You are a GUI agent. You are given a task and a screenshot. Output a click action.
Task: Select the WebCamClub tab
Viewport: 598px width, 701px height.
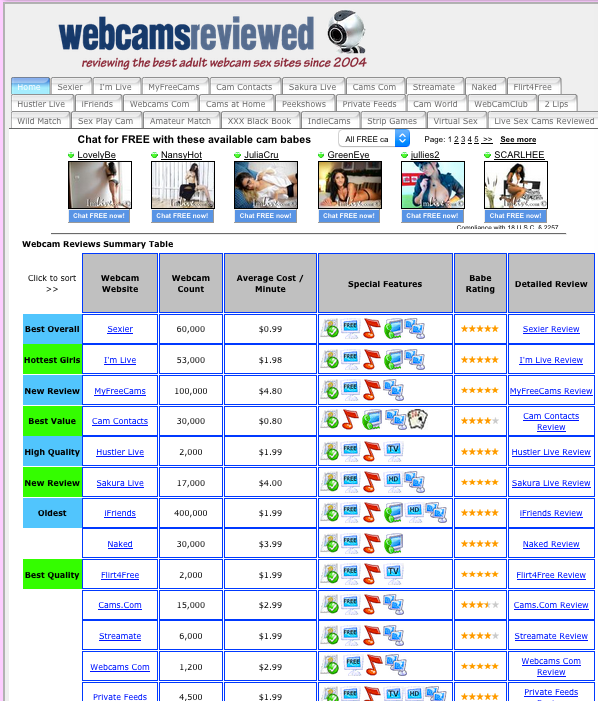501,104
